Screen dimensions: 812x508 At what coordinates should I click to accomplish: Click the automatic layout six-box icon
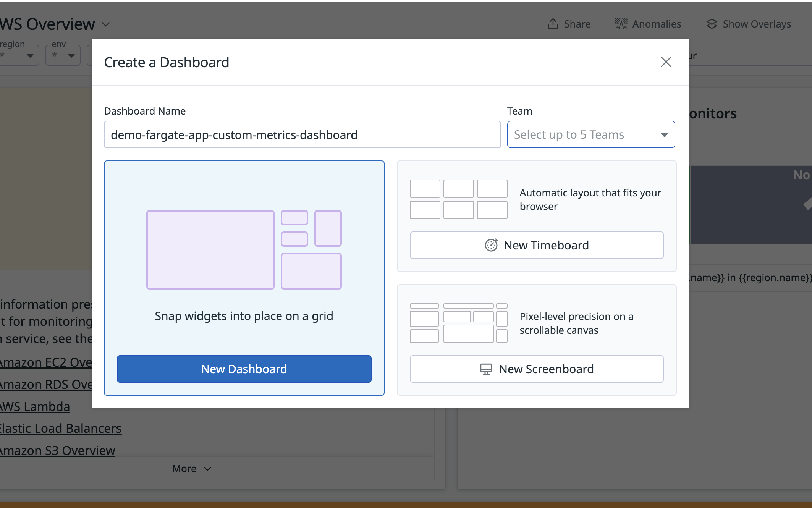(458, 199)
